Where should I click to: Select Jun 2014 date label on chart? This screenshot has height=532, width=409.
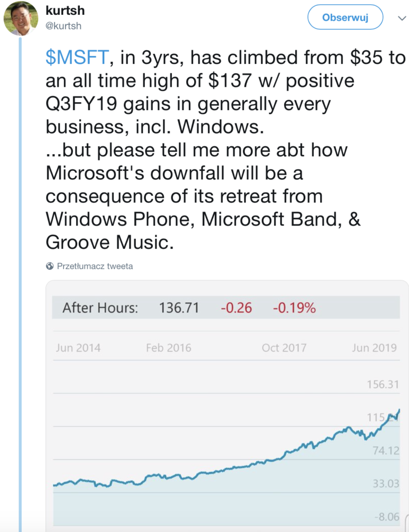(x=78, y=348)
